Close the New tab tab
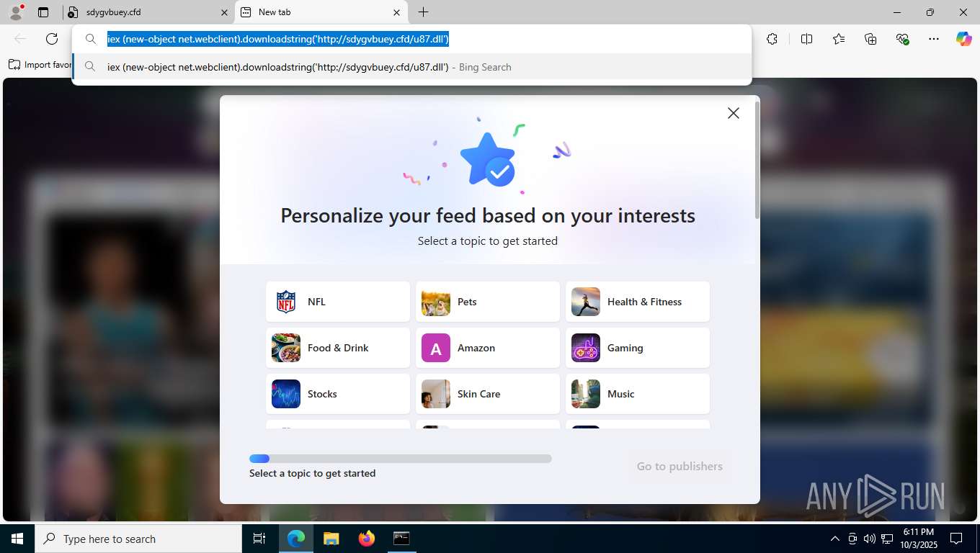This screenshot has height=553, width=980. (396, 12)
